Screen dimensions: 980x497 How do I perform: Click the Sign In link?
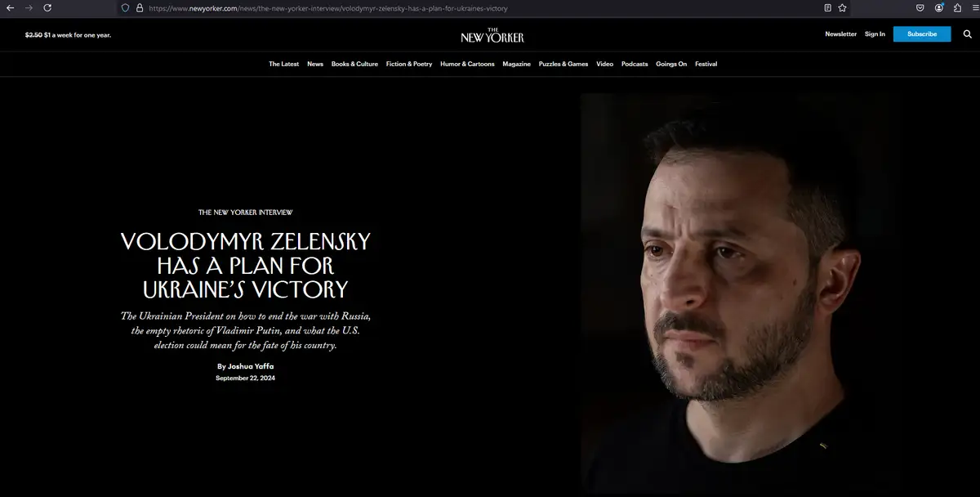click(875, 34)
